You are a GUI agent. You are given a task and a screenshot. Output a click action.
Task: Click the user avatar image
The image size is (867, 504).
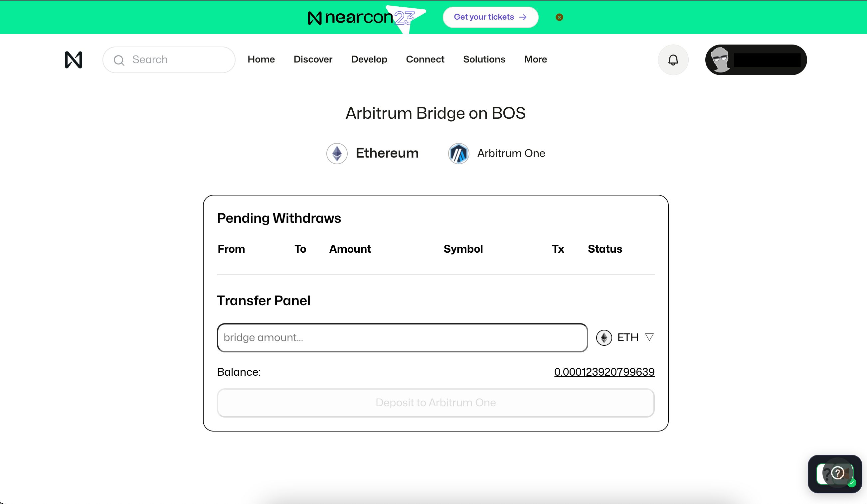(720, 60)
